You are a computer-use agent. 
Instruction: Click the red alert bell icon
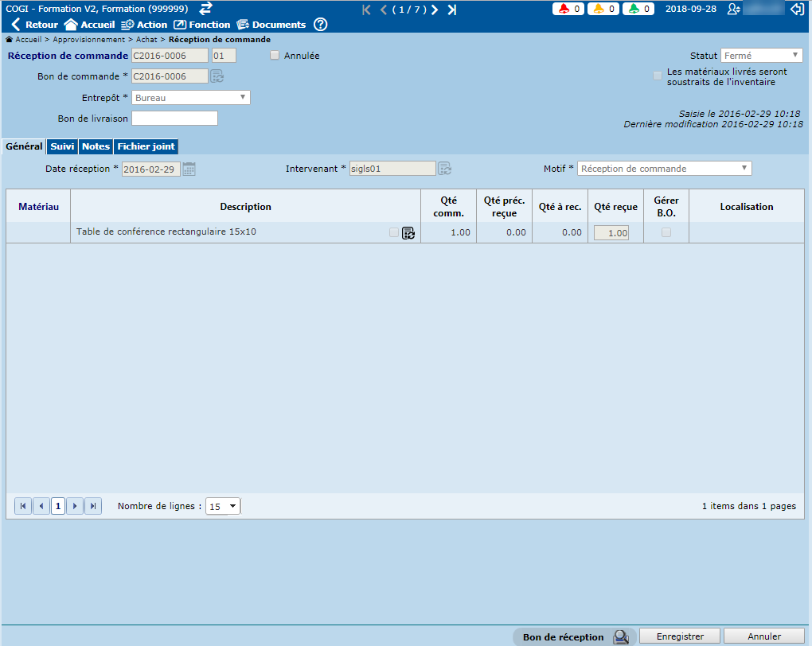(564, 9)
